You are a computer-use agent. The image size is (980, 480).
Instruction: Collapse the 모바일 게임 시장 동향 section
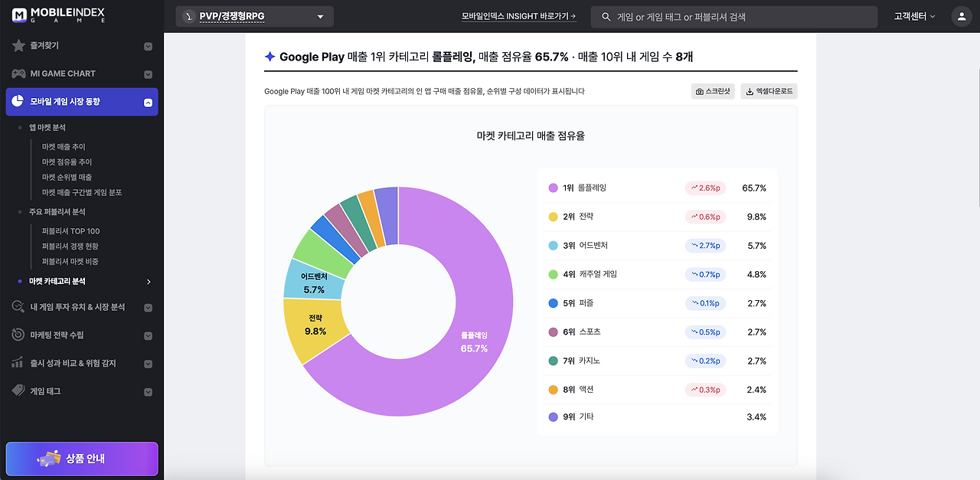tap(149, 102)
